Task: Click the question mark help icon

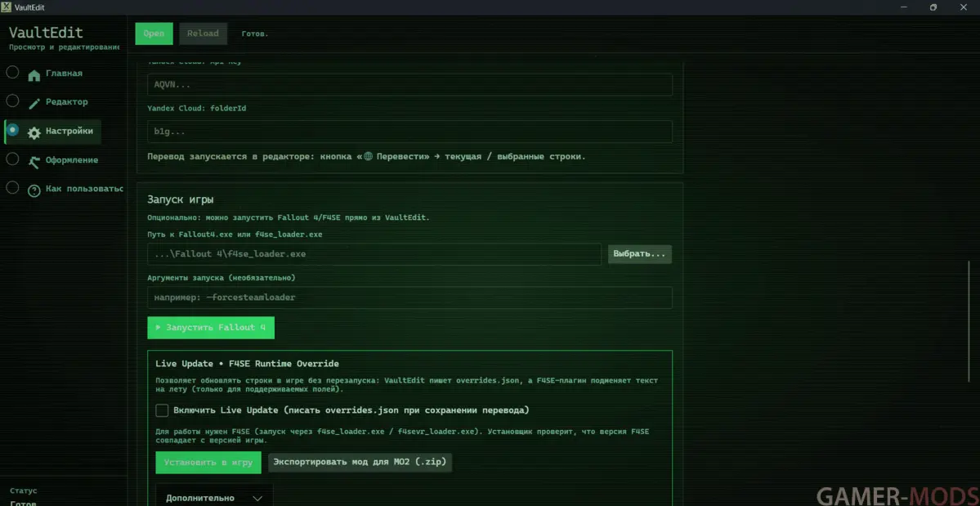Action: 34,190
